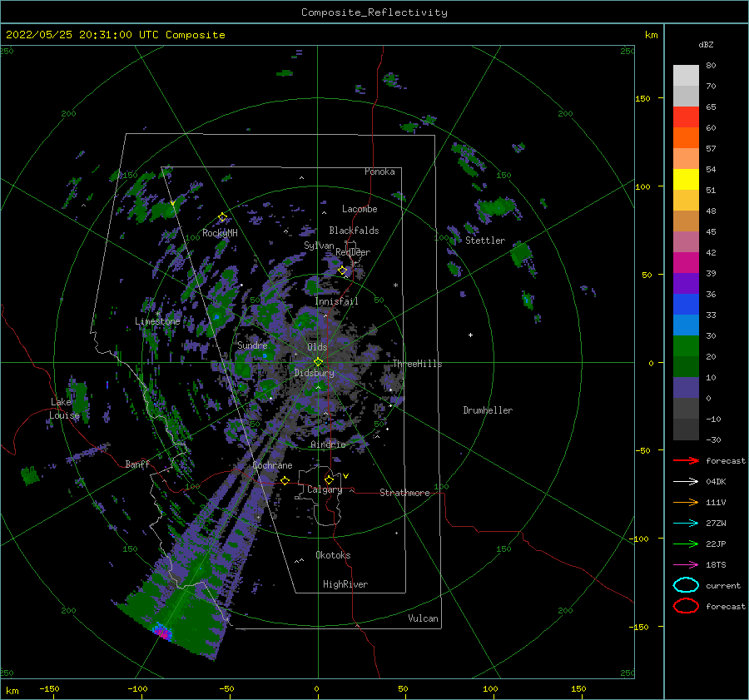Click the ThreeHills town label
The image size is (749, 700).
point(418,364)
